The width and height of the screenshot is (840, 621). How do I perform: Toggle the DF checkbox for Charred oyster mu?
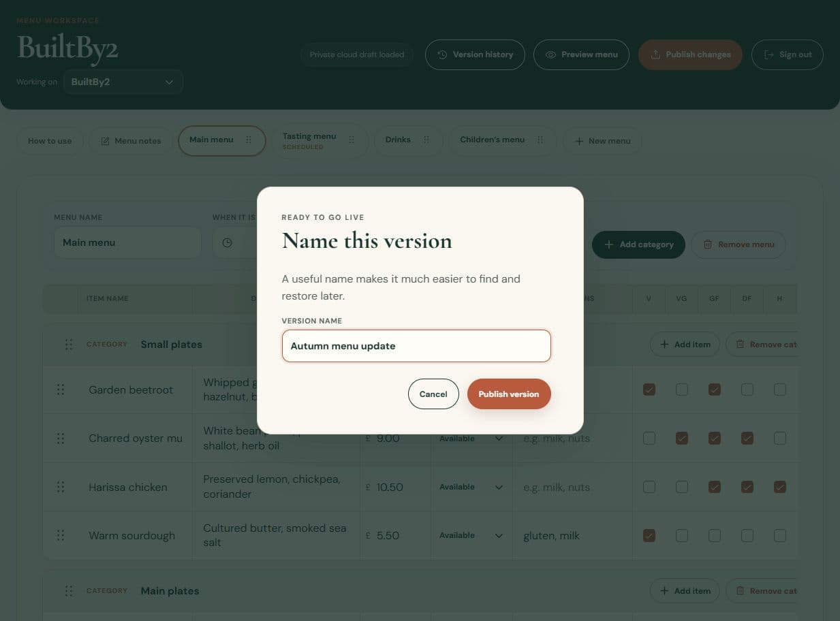coord(747,439)
